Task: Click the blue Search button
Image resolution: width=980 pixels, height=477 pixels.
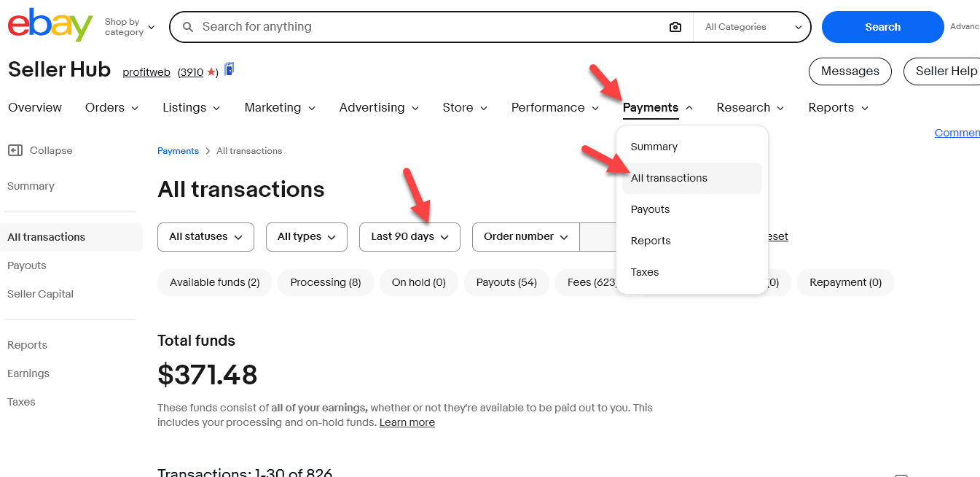Action: (x=882, y=27)
